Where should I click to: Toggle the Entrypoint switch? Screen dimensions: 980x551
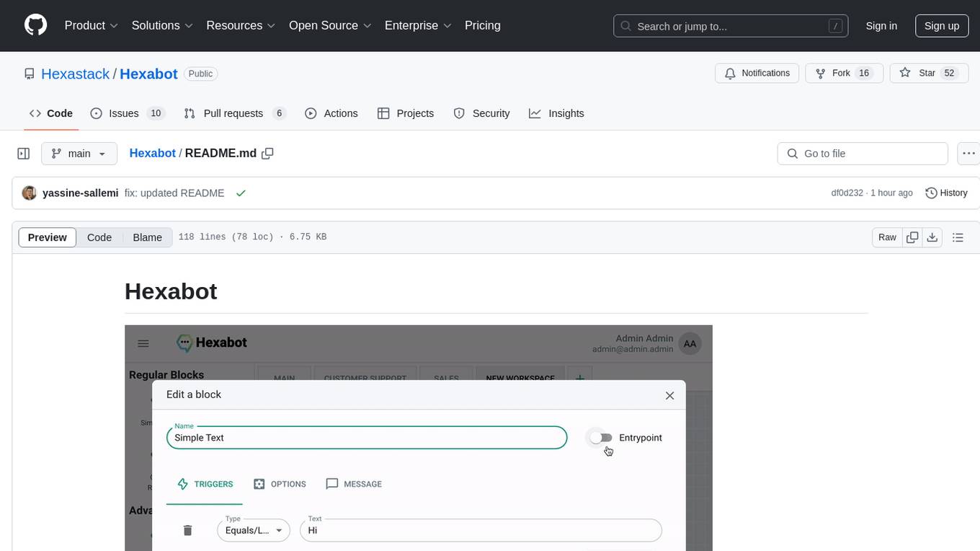pos(601,438)
